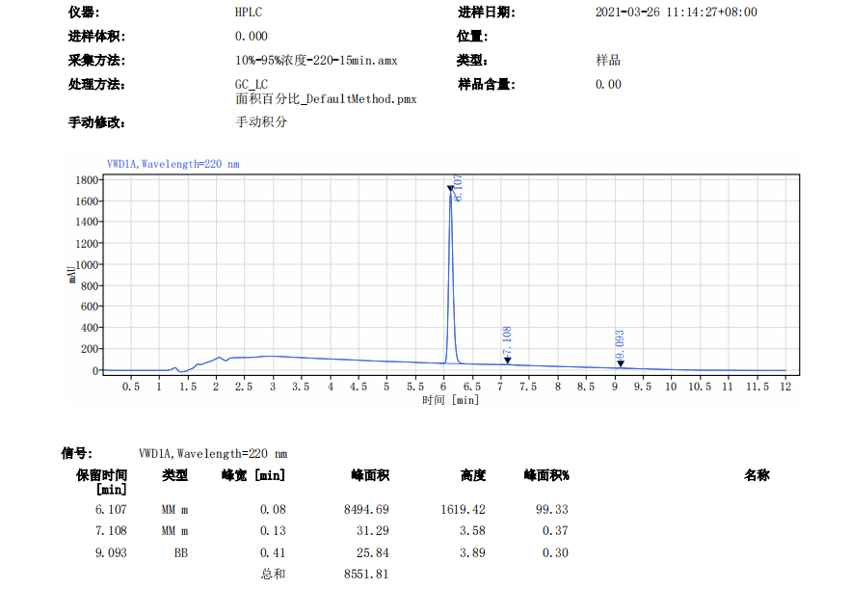Screen dimensions: 851x616
Task: Click the triangle marker at the 9.093 peak
Action: (621, 363)
